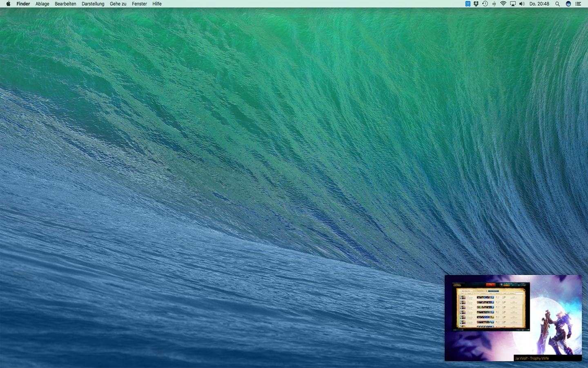
Task: Click the clock showing Do. 20:48
Action: [x=539, y=4]
